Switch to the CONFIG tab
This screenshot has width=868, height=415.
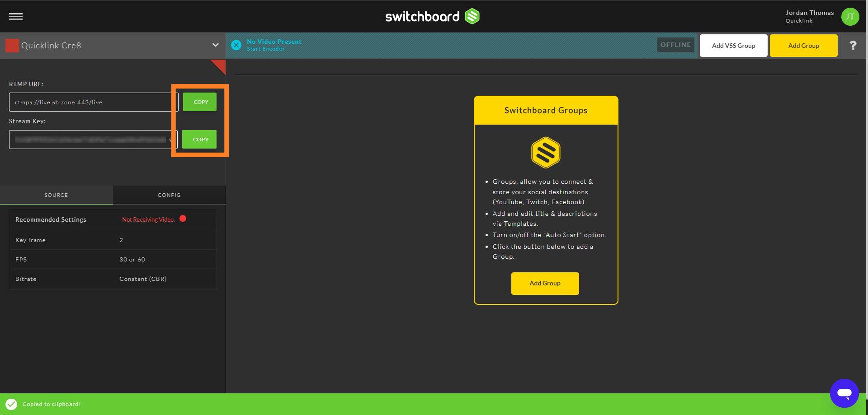click(x=169, y=195)
